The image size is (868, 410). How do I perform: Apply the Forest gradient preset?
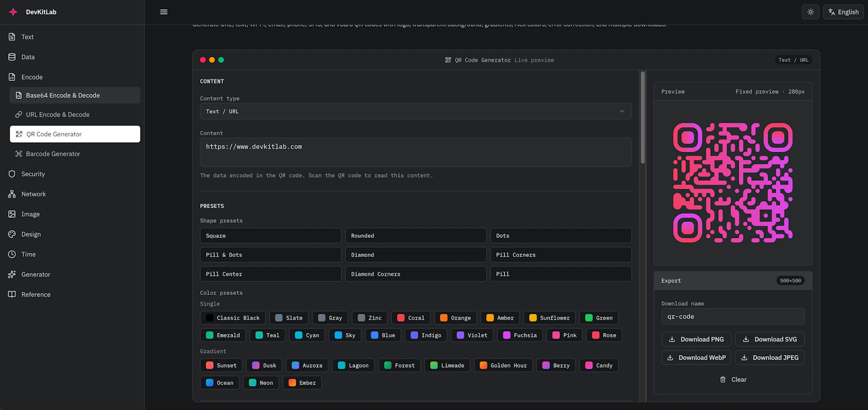(x=399, y=365)
